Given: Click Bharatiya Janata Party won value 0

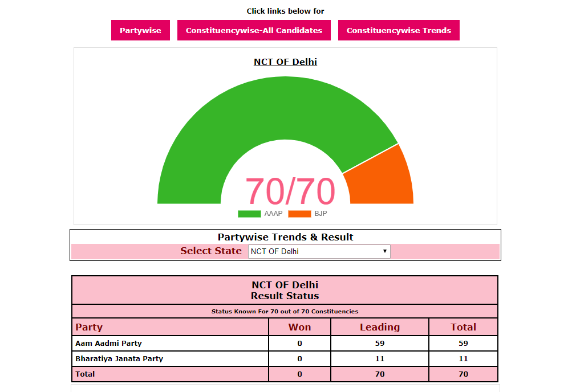Looking at the screenshot, I should click(299, 358).
